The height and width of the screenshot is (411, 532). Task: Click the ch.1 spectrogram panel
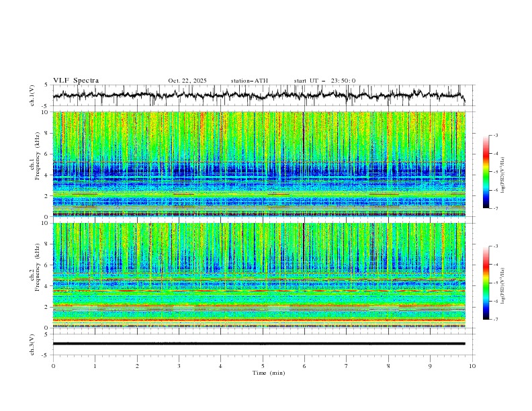click(x=259, y=164)
